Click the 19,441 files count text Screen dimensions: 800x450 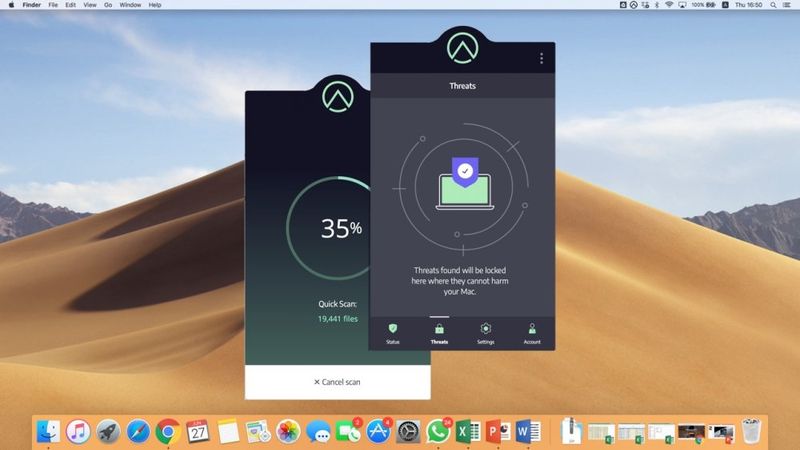pyautogui.click(x=338, y=319)
